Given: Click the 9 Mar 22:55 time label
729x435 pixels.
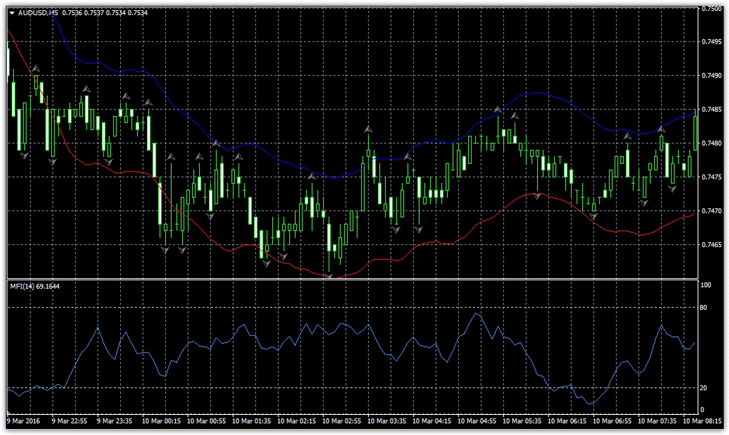Looking at the screenshot, I should click(73, 422).
